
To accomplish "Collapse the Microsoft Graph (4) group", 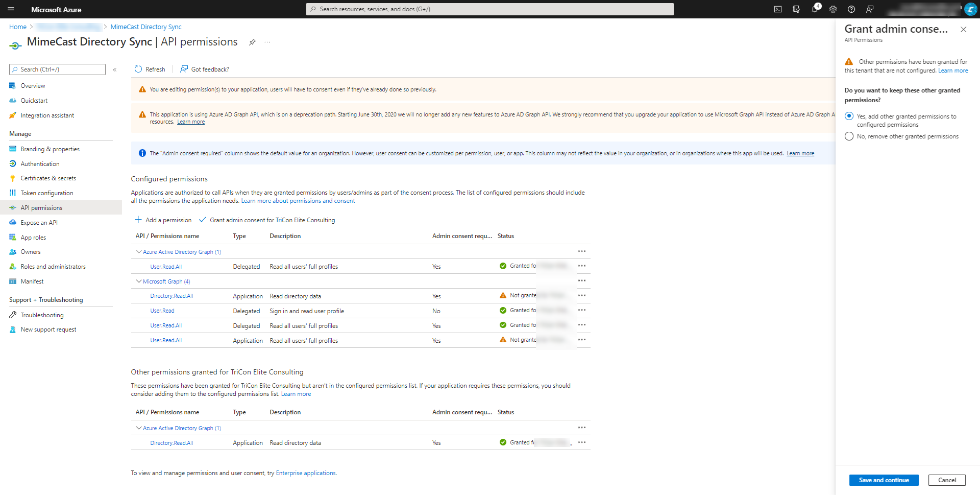I will coord(138,281).
